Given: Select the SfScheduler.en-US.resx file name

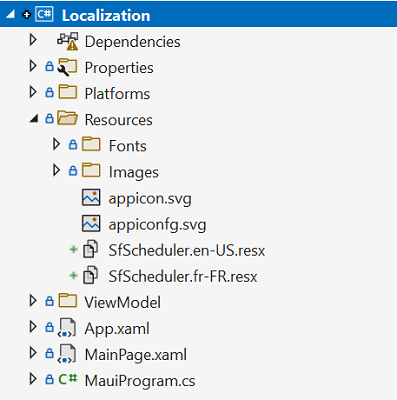Looking at the screenshot, I should (187, 250).
